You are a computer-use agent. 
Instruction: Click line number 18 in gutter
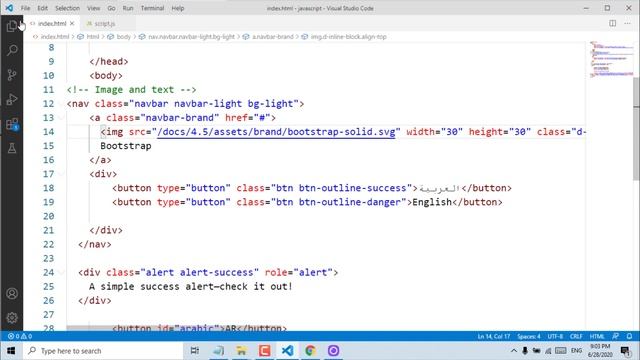(49, 188)
